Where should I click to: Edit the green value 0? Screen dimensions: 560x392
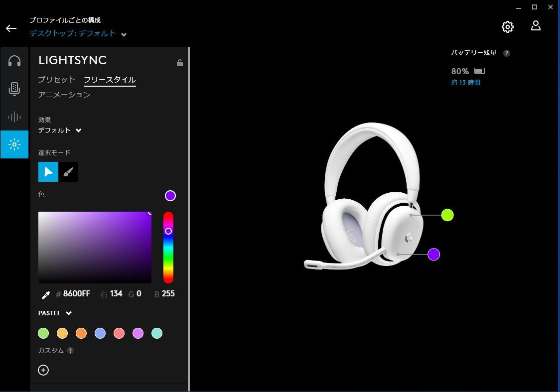click(x=139, y=293)
